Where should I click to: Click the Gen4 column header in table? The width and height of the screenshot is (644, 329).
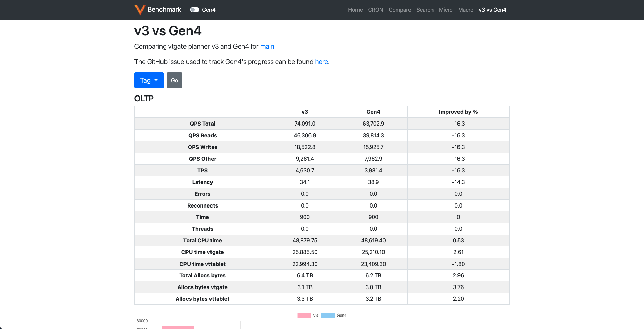pyautogui.click(x=373, y=112)
